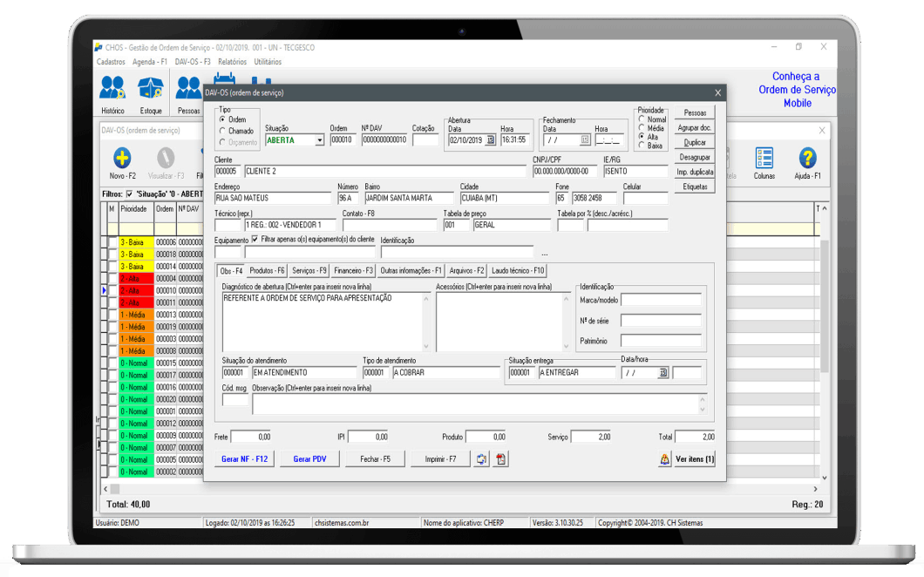
Task: Open the Cadastros menu
Action: point(111,62)
